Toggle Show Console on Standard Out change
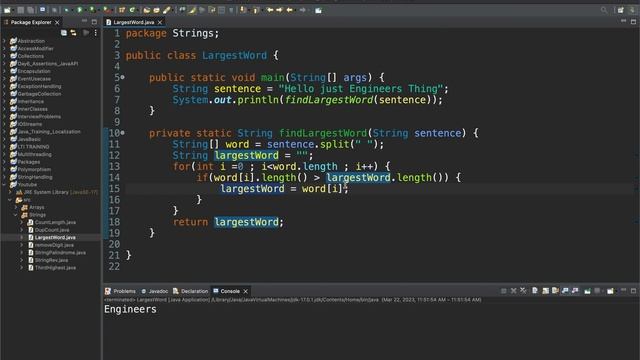This screenshot has width=640, height=360. (x=565, y=291)
